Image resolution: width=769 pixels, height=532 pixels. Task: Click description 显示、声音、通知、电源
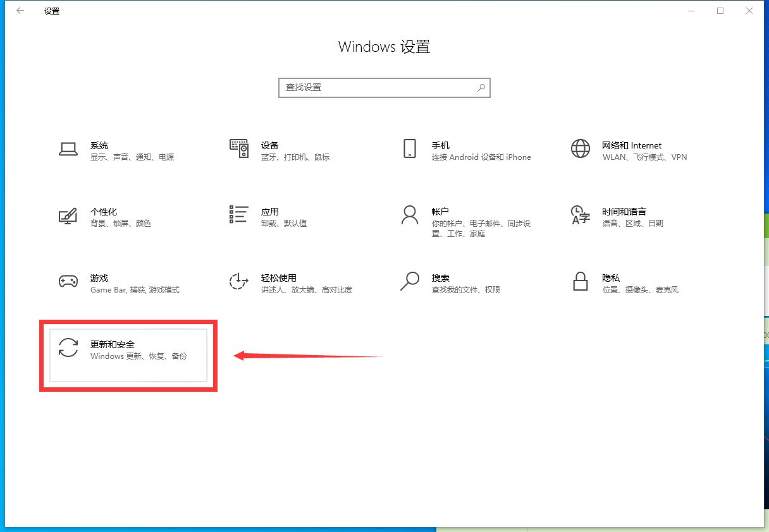click(132, 157)
